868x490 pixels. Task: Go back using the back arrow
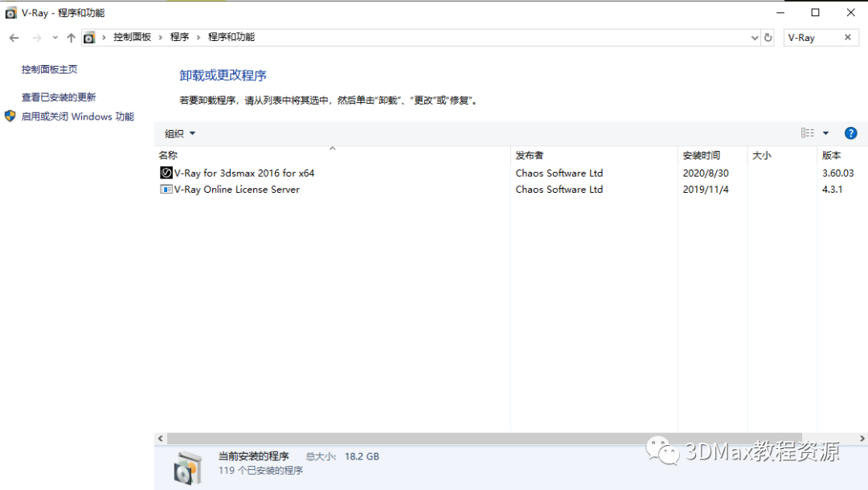click(x=14, y=38)
